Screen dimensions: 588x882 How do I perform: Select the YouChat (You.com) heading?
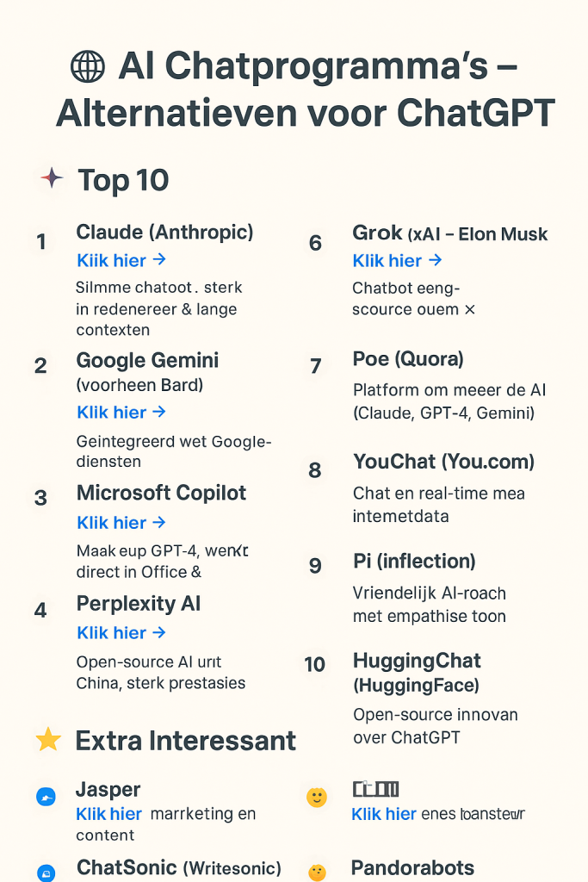(443, 462)
